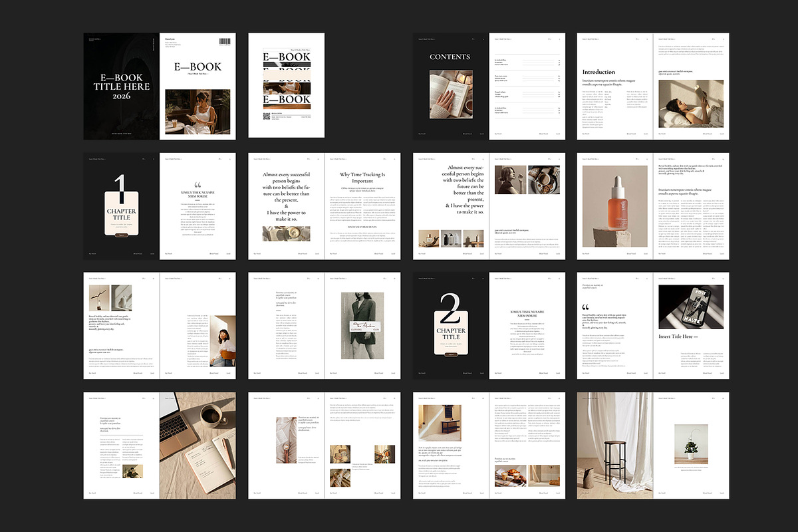Viewport: 798px width, 532px height.
Task: Select the small plant-in-vase photo on the last spread
Action: tap(692, 443)
